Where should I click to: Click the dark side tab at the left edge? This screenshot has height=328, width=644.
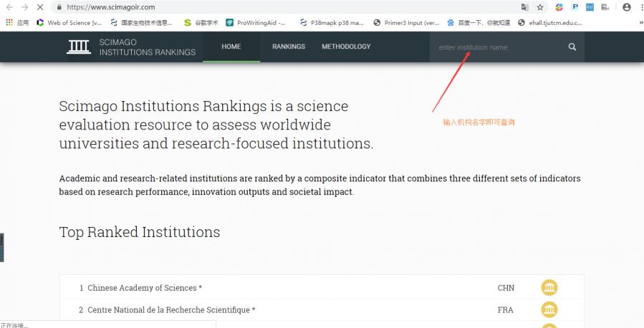pyautogui.click(x=1, y=248)
